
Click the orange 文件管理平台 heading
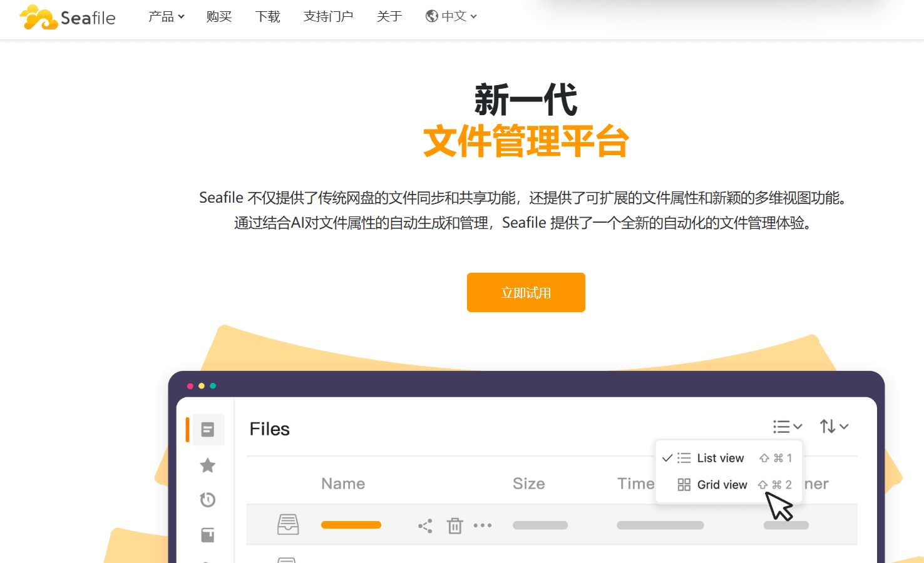coord(526,141)
